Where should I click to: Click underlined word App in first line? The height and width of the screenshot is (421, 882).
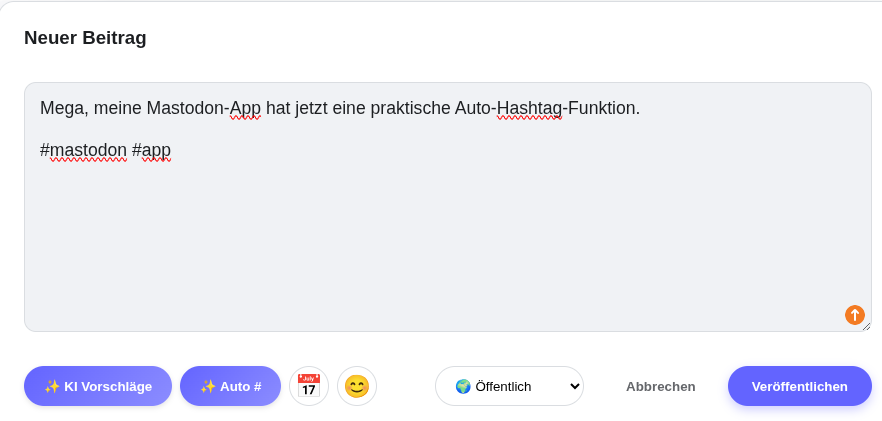click(245, 108)
